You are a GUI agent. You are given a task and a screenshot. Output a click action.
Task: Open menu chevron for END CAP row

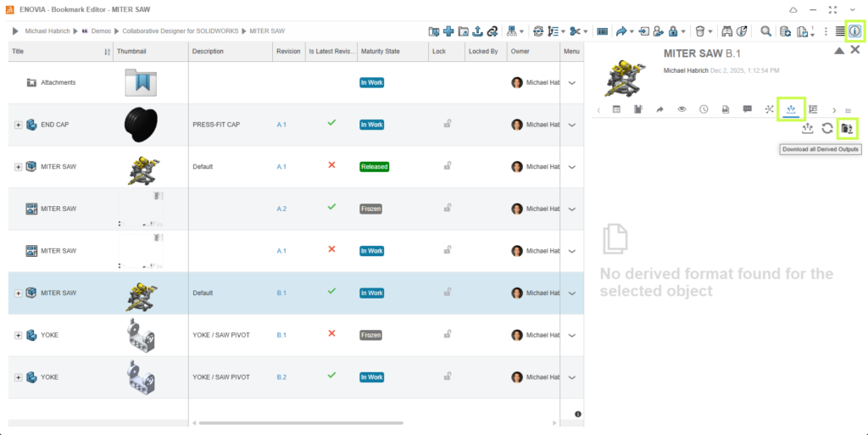tap(572, 125)
